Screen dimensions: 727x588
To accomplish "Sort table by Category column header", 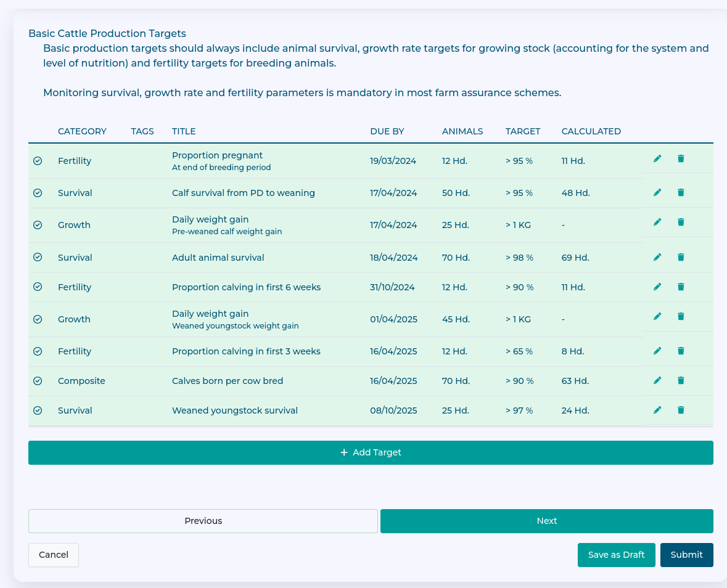I will [82, 131].
